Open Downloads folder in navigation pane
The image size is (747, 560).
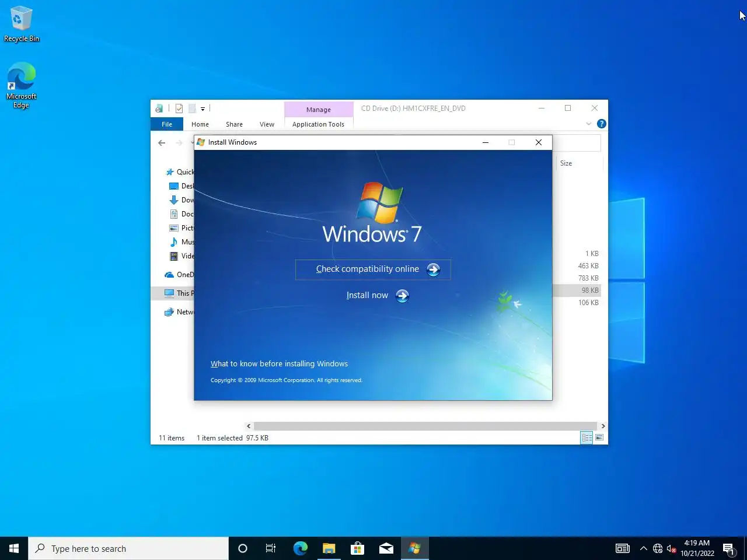coord(181,200)
